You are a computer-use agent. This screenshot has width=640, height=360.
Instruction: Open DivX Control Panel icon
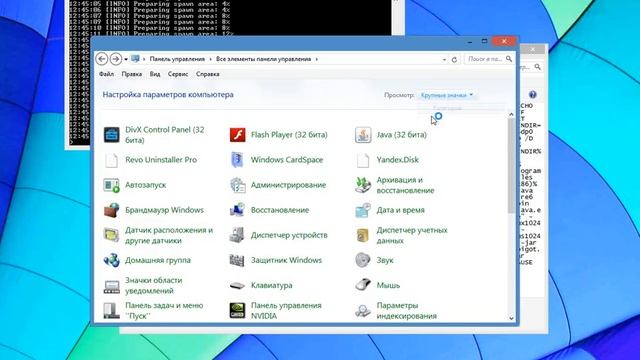pyautogui.click(x=111, y=135)
